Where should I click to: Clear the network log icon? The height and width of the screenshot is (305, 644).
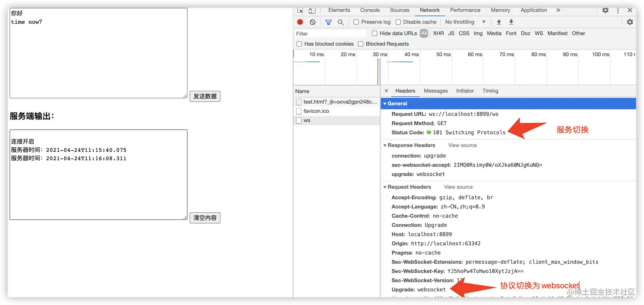click(313, 22)
